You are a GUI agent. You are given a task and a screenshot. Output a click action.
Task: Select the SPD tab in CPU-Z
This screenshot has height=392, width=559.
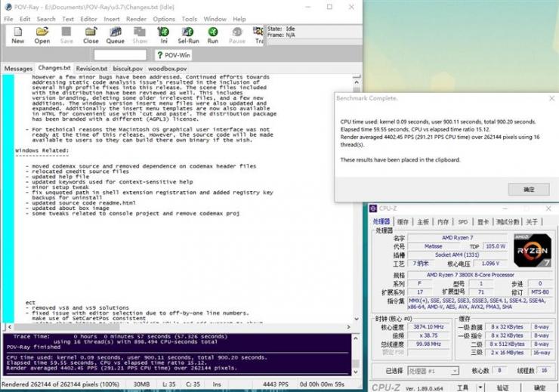point(463,221)
